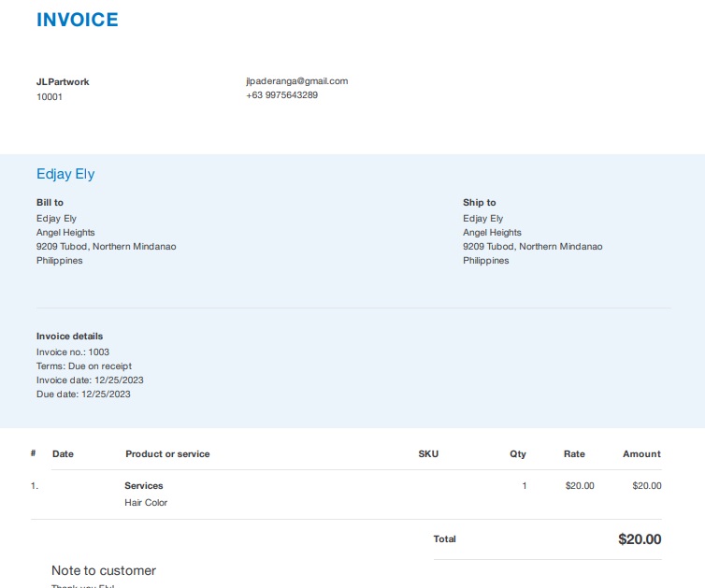Click the Terms: Due on receipt line
Image resolution: width=705 pixels, height=588 pixels.
(x=84, y=366)
